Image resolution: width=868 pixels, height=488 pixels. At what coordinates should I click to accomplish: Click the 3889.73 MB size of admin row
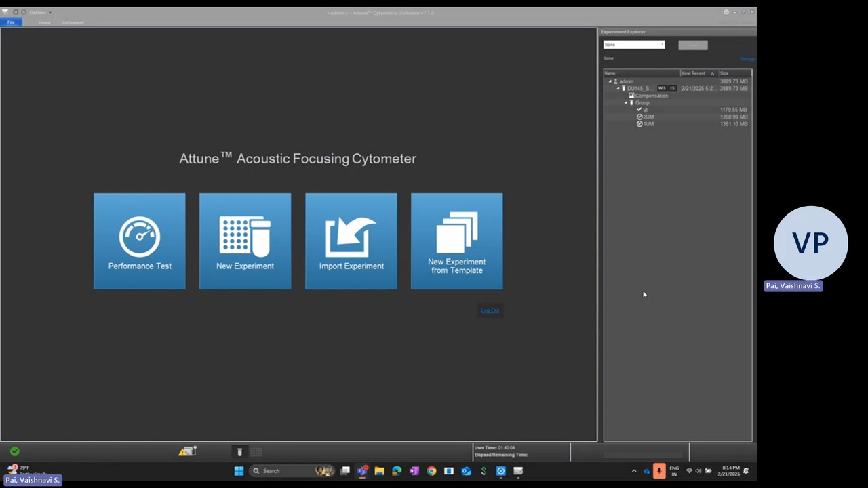click(734, 81)
